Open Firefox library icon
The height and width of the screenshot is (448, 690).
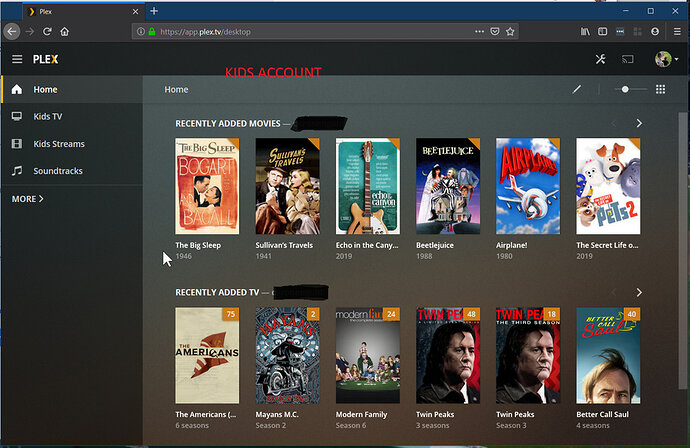(585, 32)
